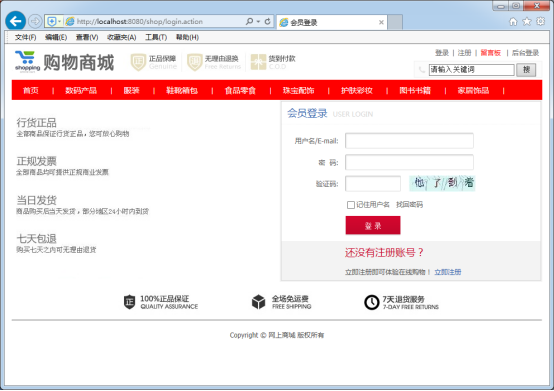Click the 行货正品 heading text
The image size is (554, 391).
click(36, 123)
